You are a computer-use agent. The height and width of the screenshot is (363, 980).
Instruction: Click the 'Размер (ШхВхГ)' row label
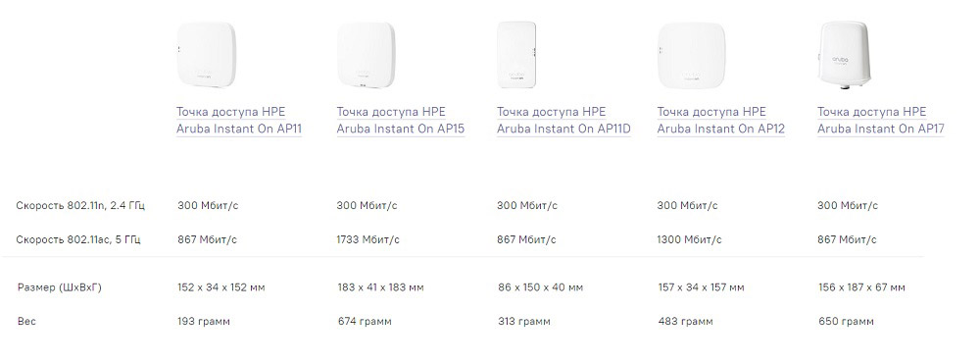(x=60, y=287)
